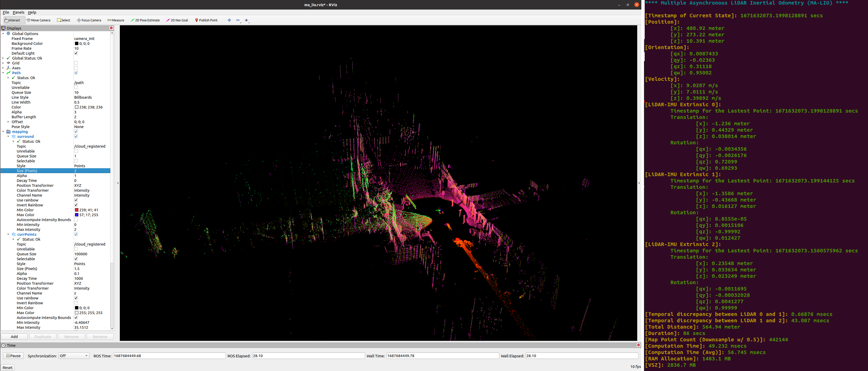868x371 pixels.
Task: Uncheck Invert Rainbow under surround
Action: 76,205
